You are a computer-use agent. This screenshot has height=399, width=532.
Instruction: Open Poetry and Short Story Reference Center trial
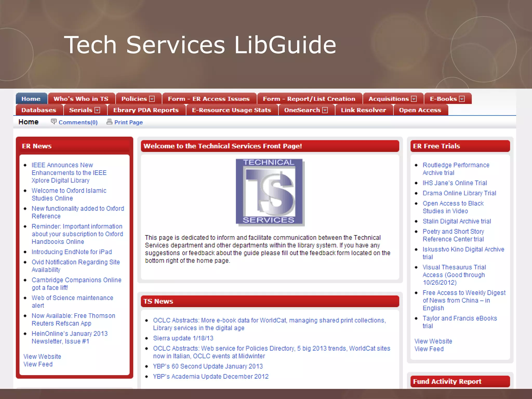click(x=453, y=235)
